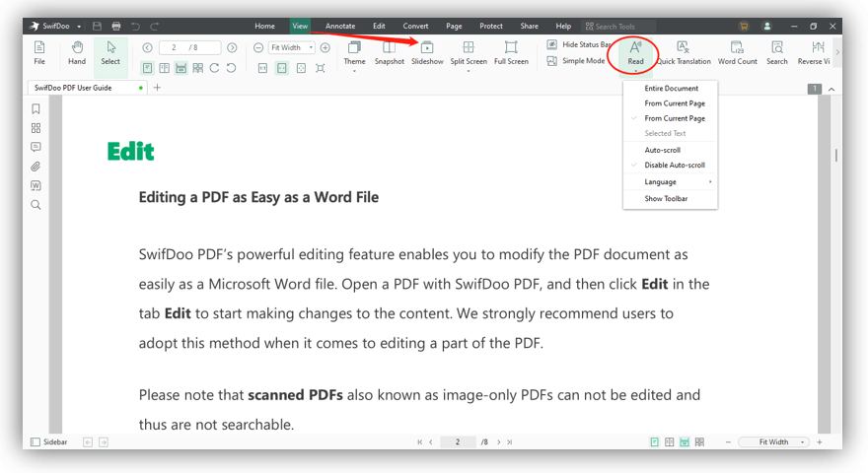Switch to single page view in ribbon
The height and width of the screenshot is (473, 868).
pos(147,68)
